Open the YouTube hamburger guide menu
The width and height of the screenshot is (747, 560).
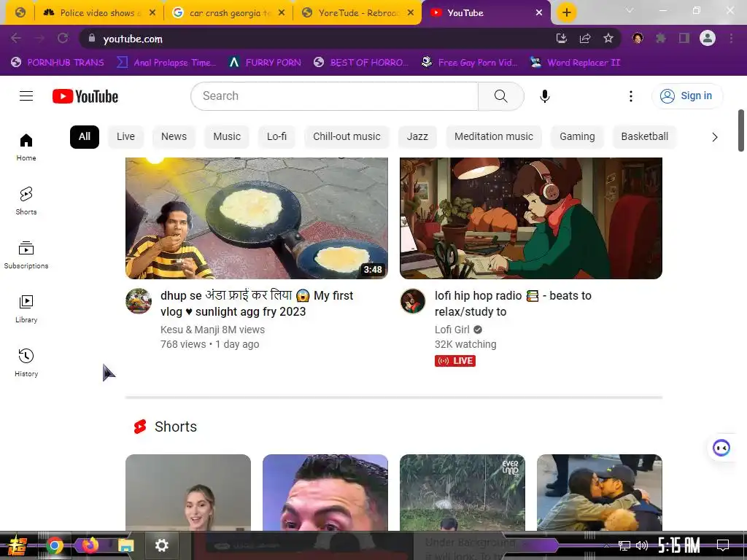point(26,96)
